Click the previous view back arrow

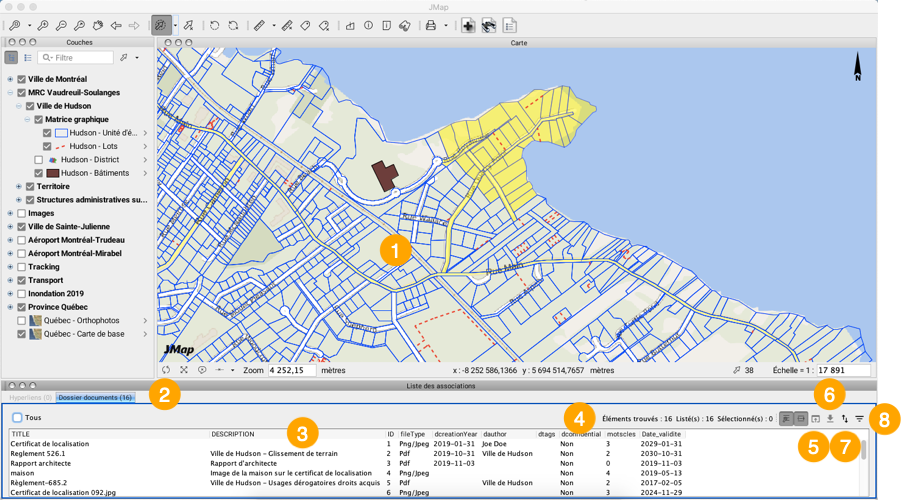pos(116,25)
